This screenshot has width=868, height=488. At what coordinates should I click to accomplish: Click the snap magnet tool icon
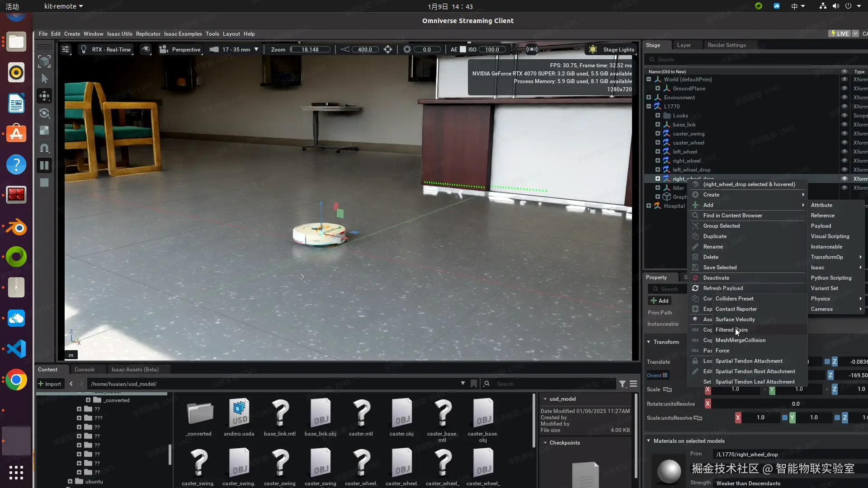tap(44, 148)
